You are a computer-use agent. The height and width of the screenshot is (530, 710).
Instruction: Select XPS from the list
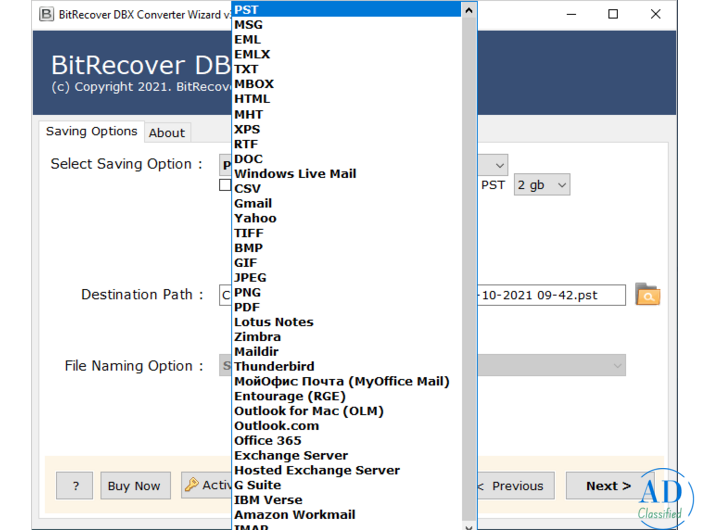(x=347, y=129)
